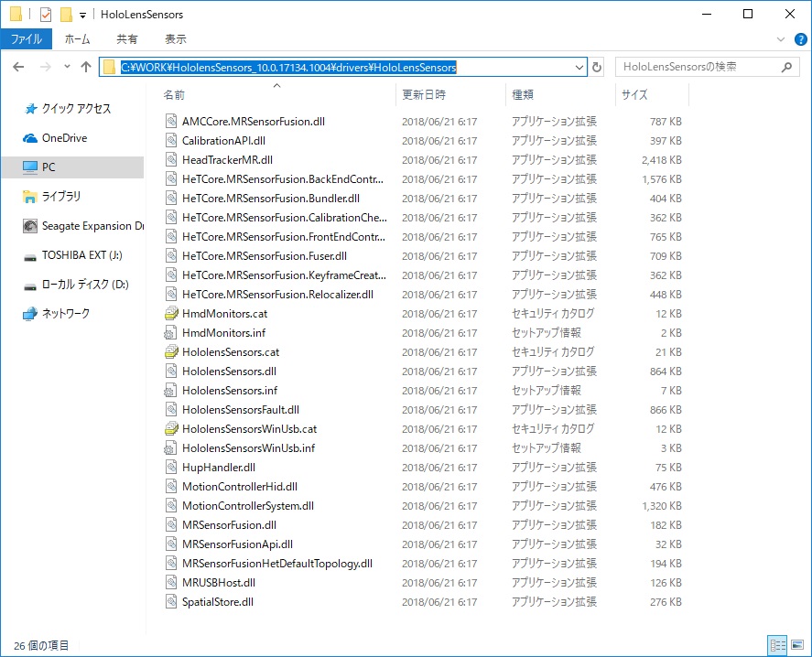Image resolution: width=812 pixels, height=657 pixels.
Task: Expand the ribbon with the chevron
Action: (x=781, y=39)
